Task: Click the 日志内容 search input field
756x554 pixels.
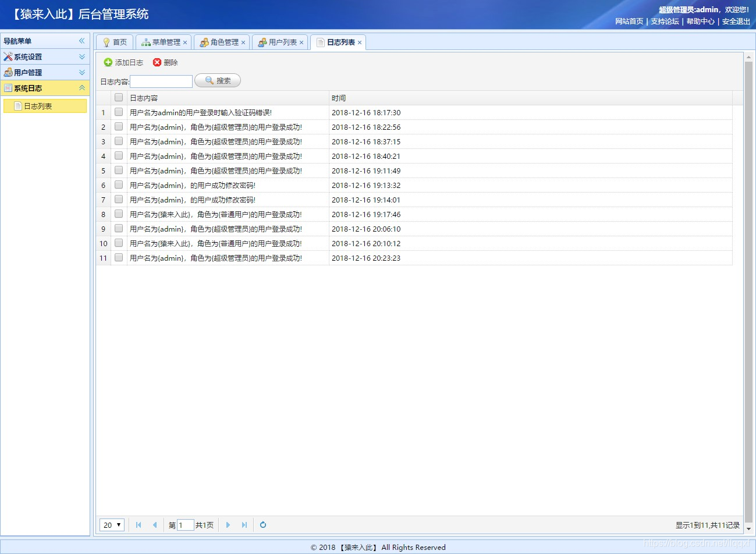Action: (x=161, y=81)
